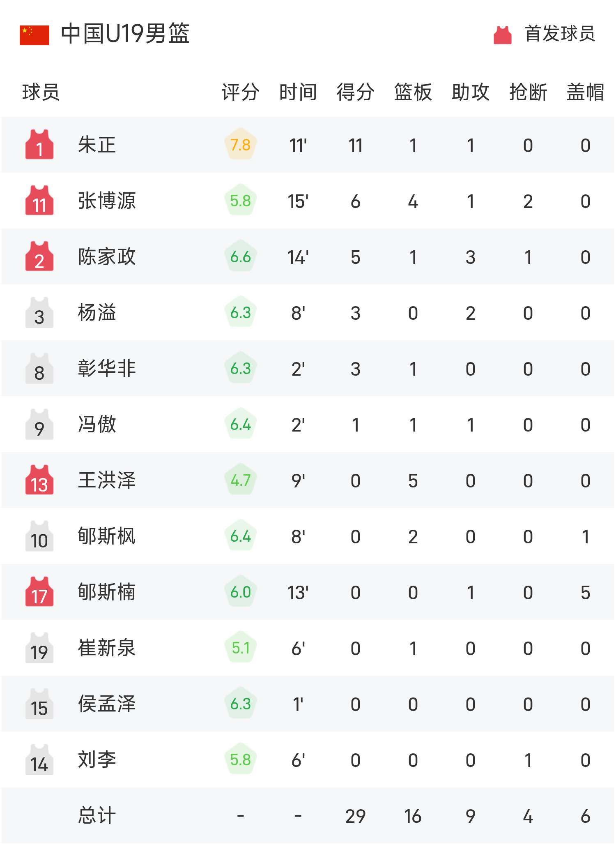Click the gray jersey number 3 icon
Viewport: 616px width, 845px height.
click(x=39, y=313)
